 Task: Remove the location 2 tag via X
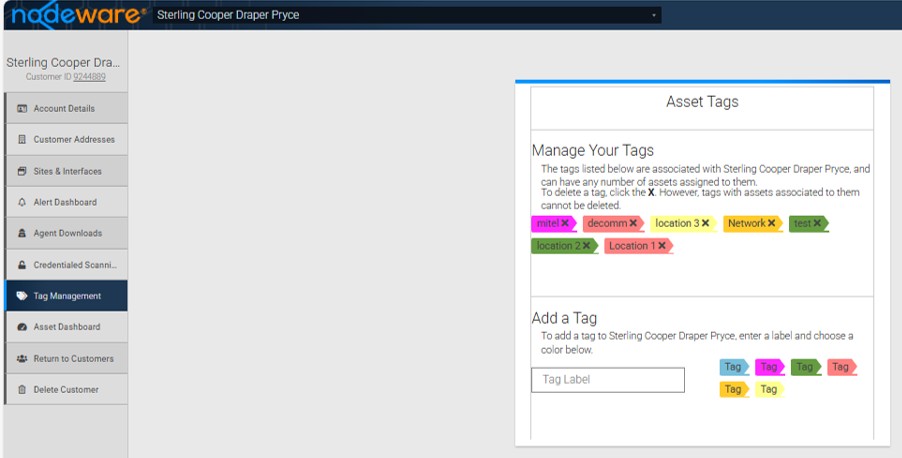(586, 246)
